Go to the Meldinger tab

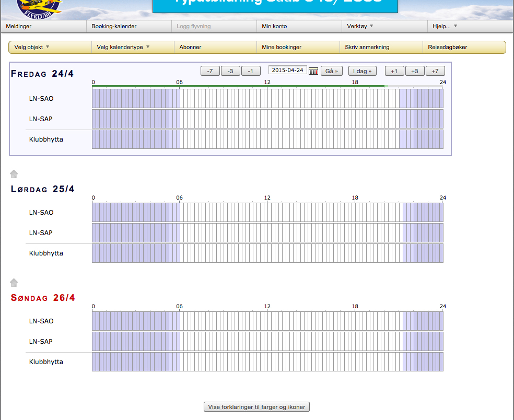click(19, 26)
